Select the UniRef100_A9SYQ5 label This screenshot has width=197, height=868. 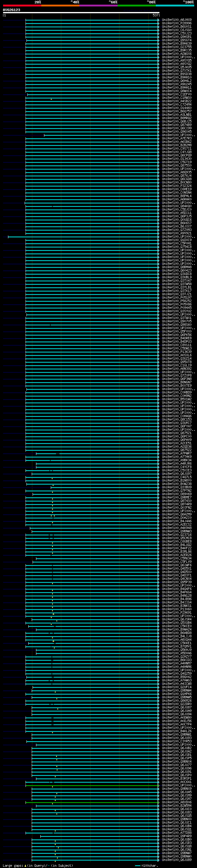coord(177,61)
